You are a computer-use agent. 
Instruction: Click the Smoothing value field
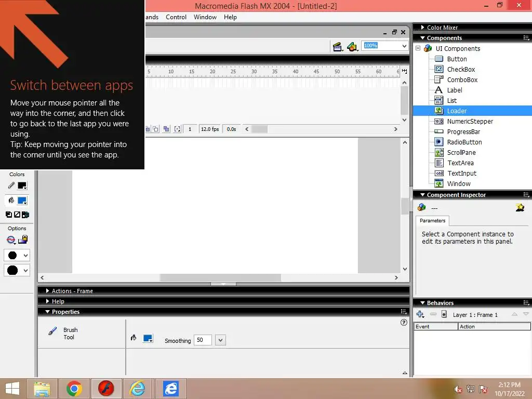coord(203,340)
